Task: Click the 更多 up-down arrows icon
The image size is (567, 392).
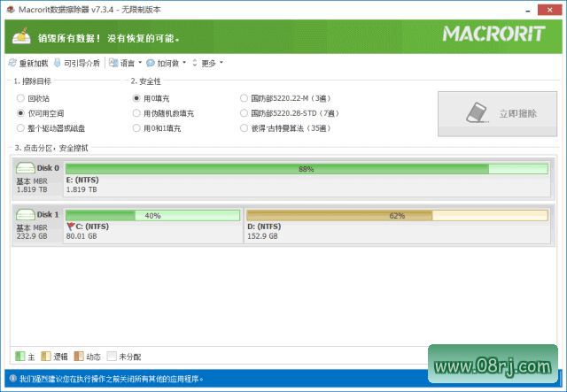Action: (195, 63)
